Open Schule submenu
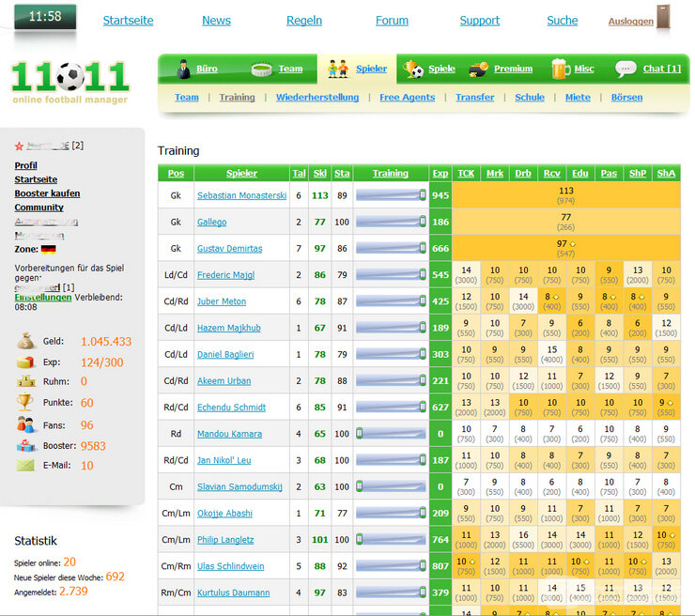 [529, 98]
